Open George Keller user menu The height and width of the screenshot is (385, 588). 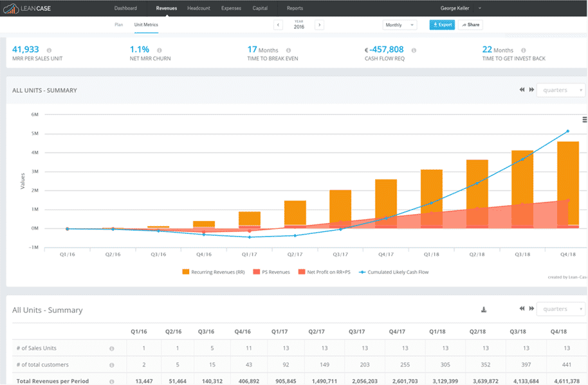point(461,8)
